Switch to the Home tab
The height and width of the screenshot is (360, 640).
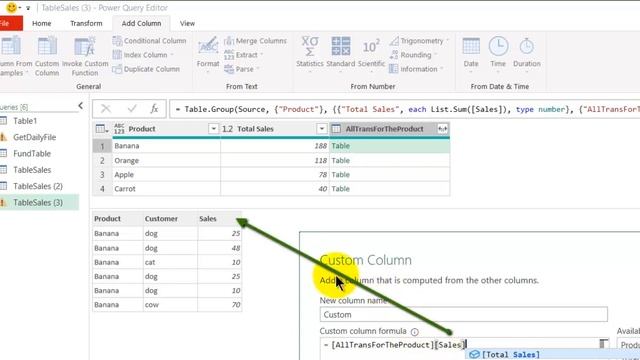[x=42, y=23]
